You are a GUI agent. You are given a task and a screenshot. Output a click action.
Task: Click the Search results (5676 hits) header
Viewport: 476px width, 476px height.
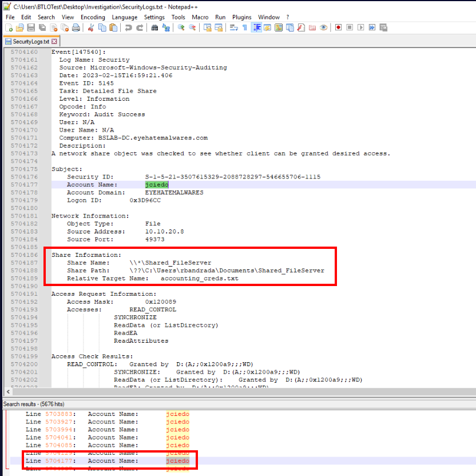point(34,404)
